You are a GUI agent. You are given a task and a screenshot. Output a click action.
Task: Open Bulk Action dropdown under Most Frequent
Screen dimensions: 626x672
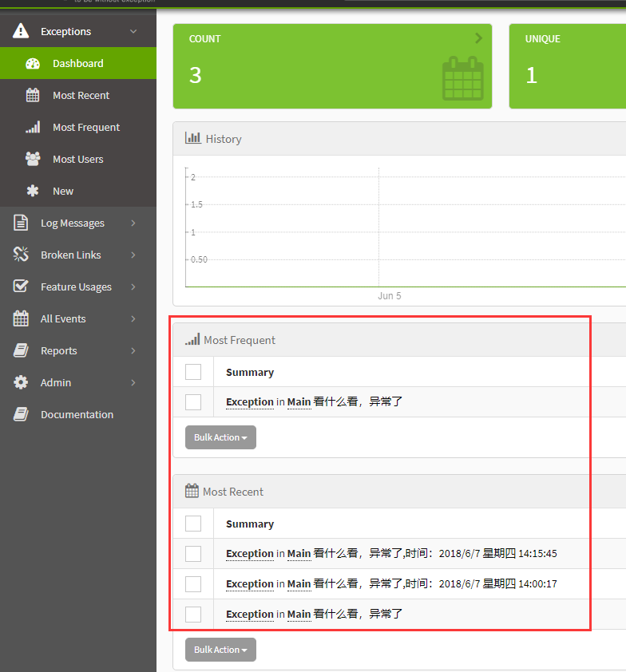[x=221, y=437]
